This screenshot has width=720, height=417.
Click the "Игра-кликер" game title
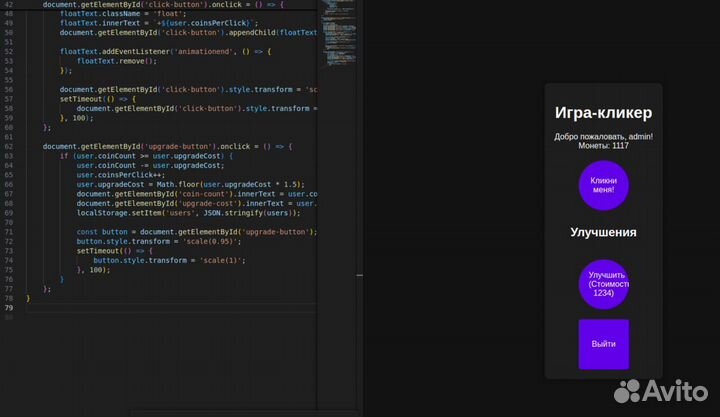(603, 112)
